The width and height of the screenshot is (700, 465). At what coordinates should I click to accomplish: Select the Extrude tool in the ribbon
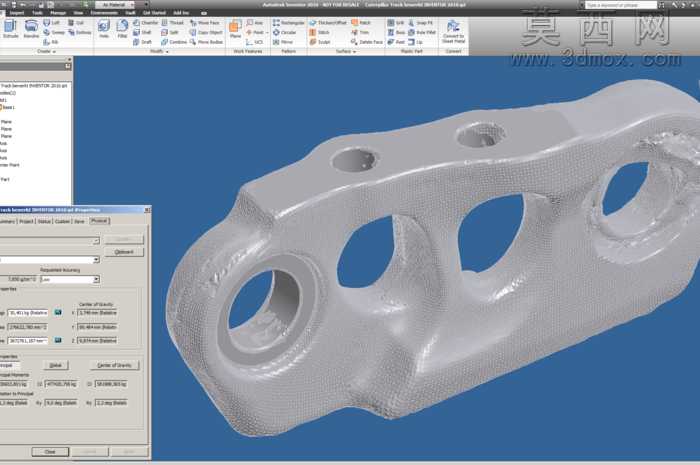[x=10, y=29]
